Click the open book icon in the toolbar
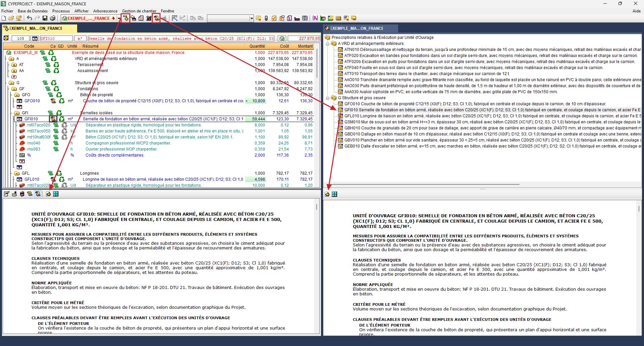The width and height of the screenshot is (644, 346). pyautogui.click(x=305, y=18)
